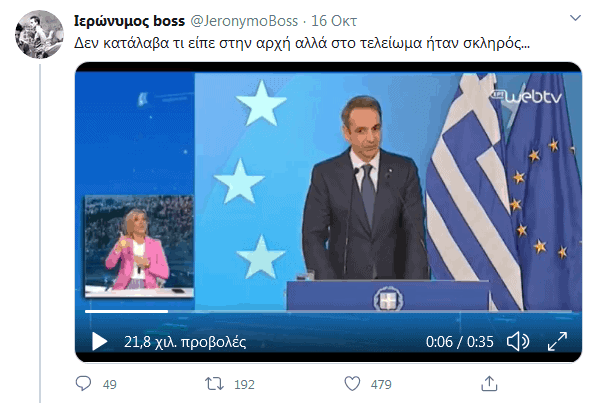Click the 49 replies count

(109, 384)
